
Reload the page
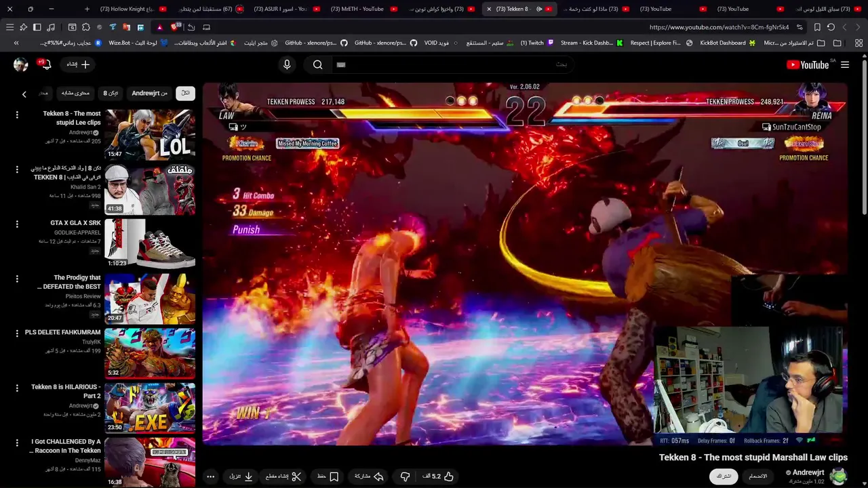coord(831,27)
